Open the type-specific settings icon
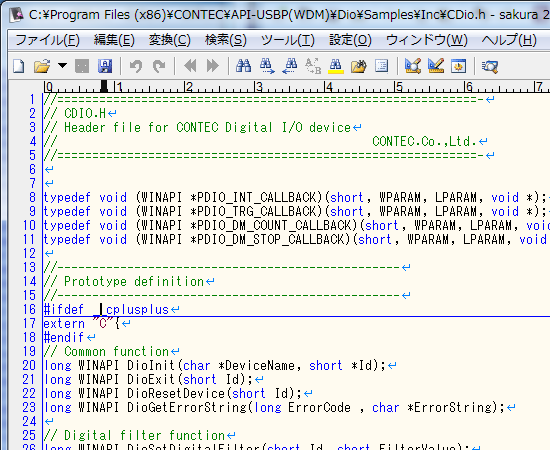Image resolution: width=550 pixels, height=450 pixels. pyautogui.click(x=413, y=66)
